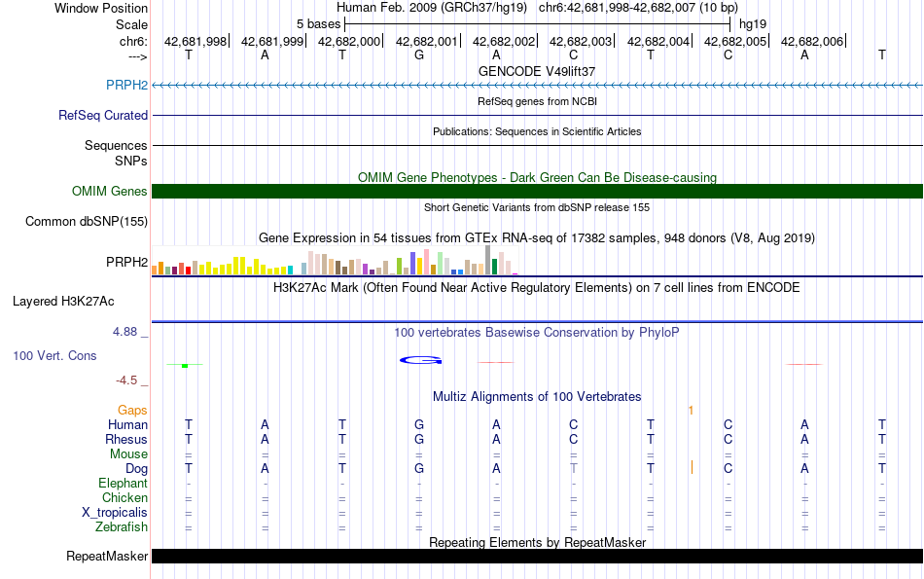This screenshot has width=924, height=579.
Task: Open the GENCODE V49lift37 track title
Action: click(537, 71)
